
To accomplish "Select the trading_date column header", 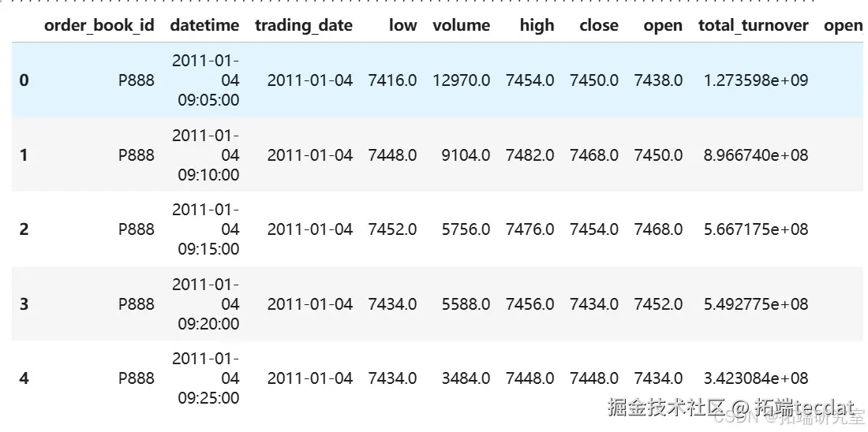I will point(304,25).
